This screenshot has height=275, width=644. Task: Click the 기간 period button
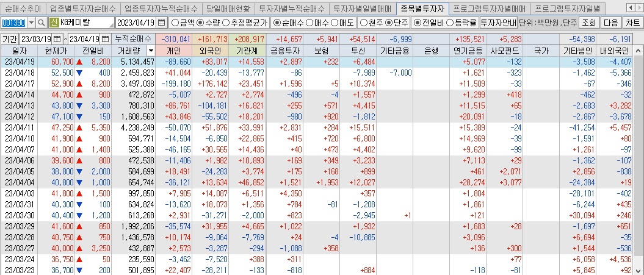coord(10,40)
